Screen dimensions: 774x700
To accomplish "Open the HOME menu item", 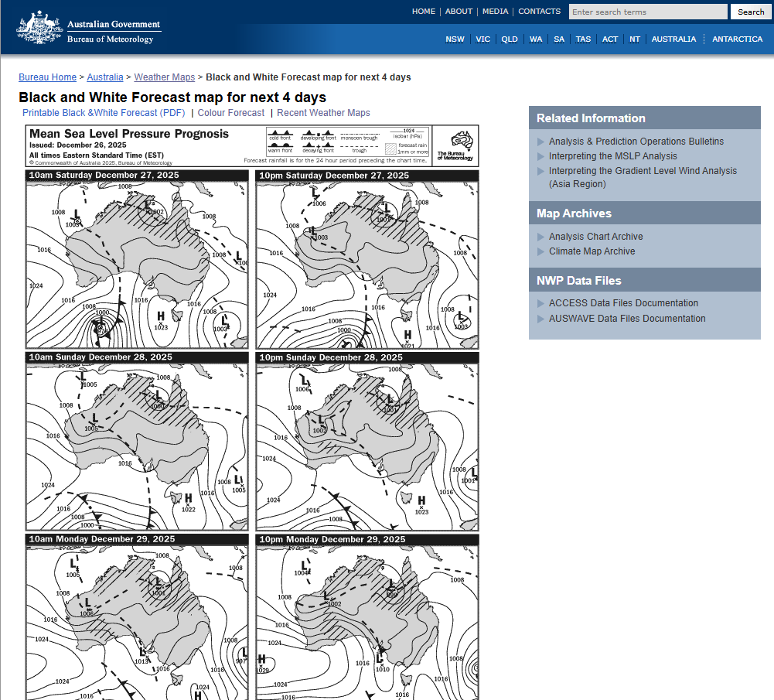I will [423, 12].
